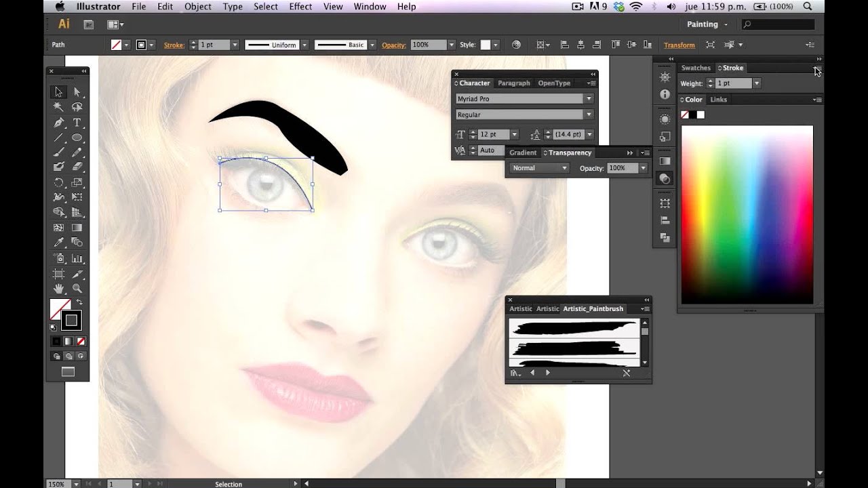The height and width of the screenshot is (488, 868).
Task: Select the Gradient tool in toolbox
Action: tap(77, 228)
